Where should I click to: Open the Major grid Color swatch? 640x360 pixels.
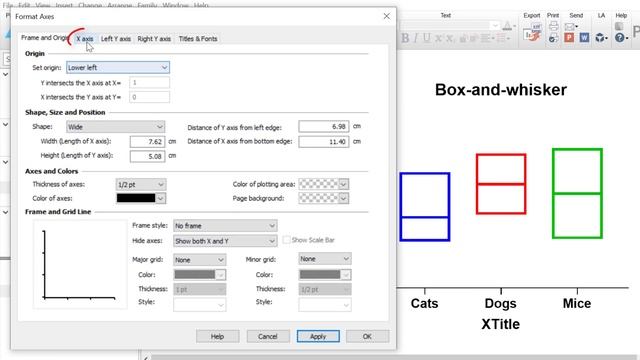pos(200,275)
